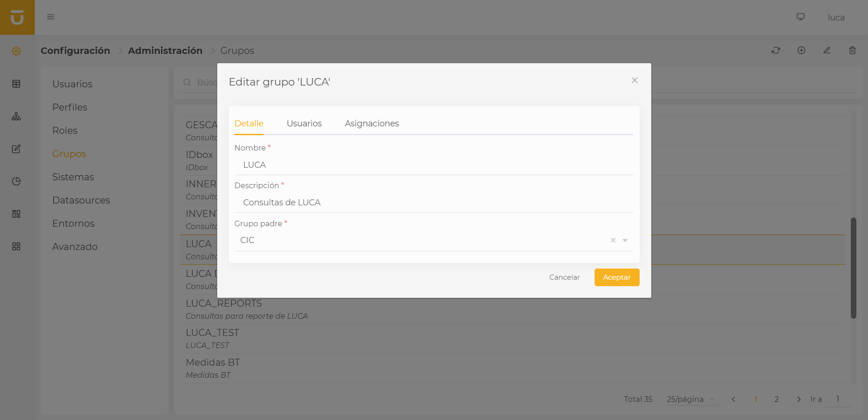Viewport: 868px width, 420px height.
Task: Open the pie chart sidebar icon
Action: coord(16,181)
